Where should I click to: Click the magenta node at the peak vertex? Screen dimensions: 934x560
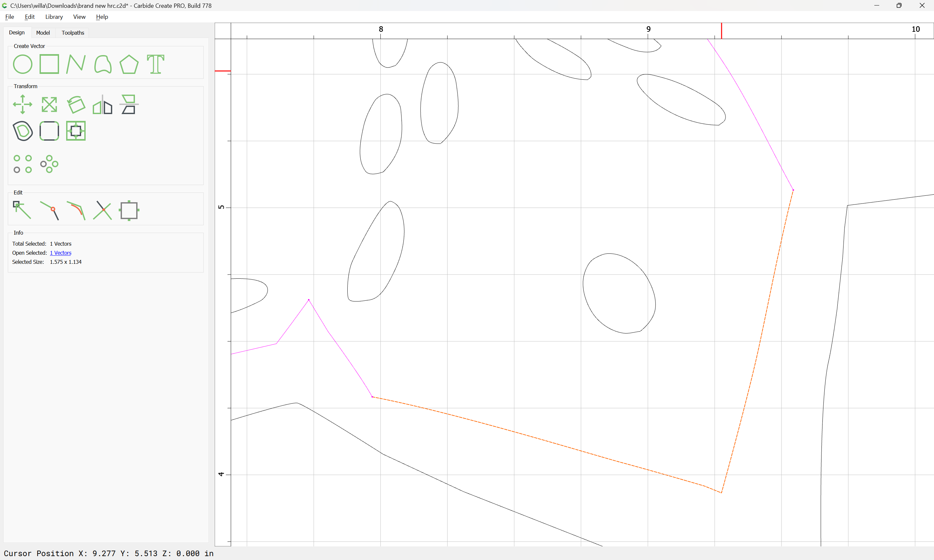[309, 300]
